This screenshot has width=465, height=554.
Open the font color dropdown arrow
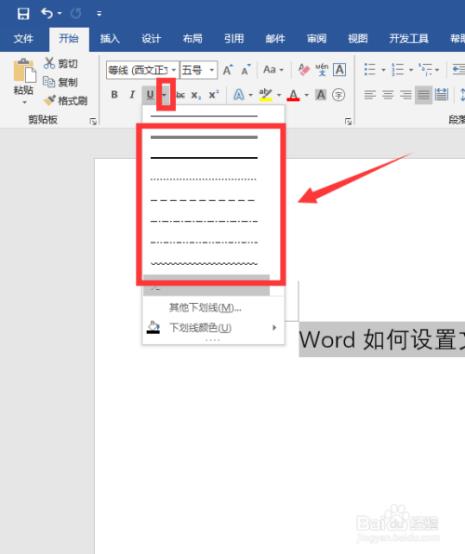click(x=306, y=95)
